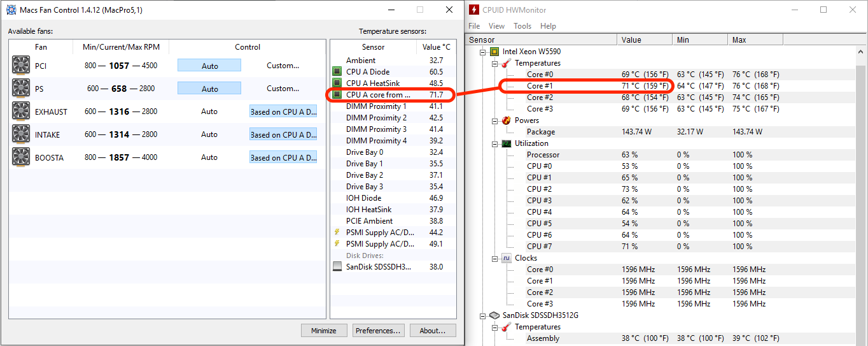Screen dimensions: 868x346
Task: Click the INTAKE fan icon
Action: coord(22,134)
